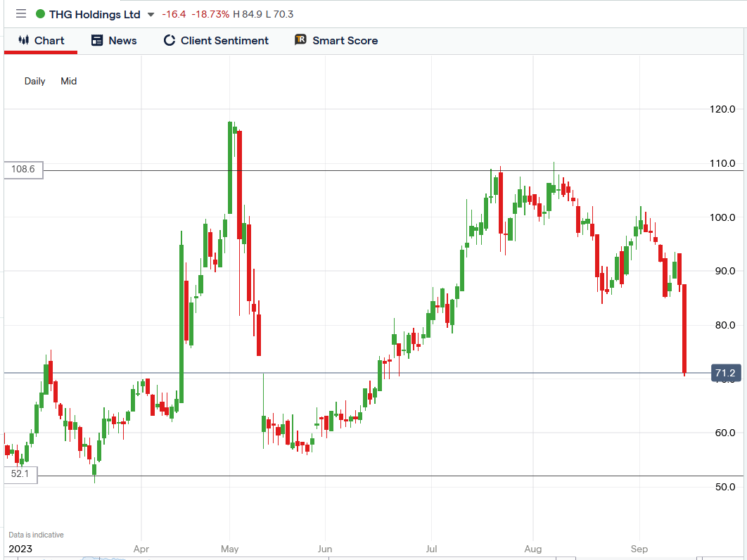Click the 80.0 price axis label
This screenshot has width=747, height=560.
725,325
